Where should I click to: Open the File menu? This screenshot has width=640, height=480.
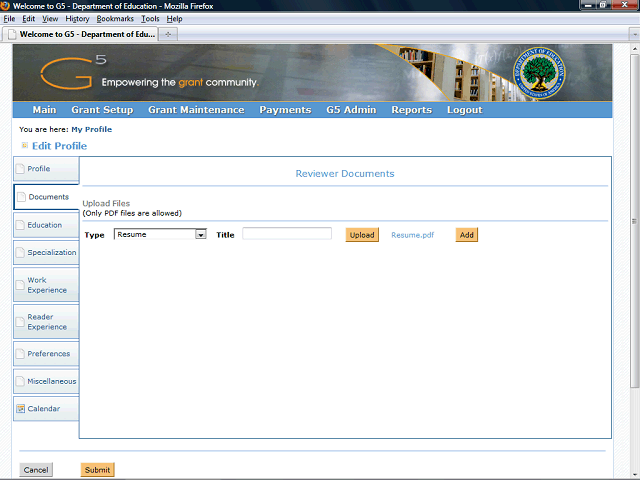9,19
